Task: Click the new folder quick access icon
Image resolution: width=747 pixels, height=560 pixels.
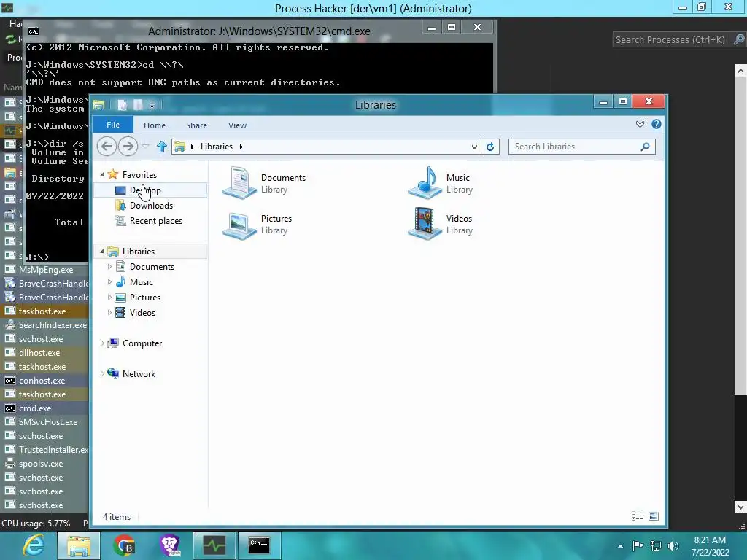Action: coord(138,105)
